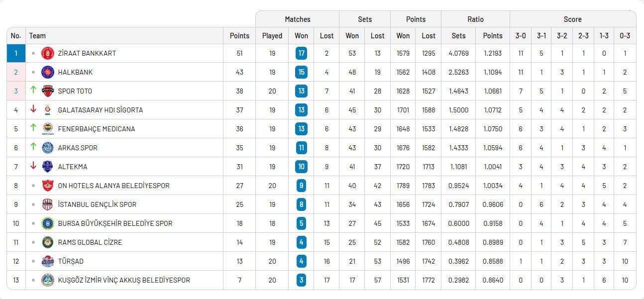
Task: Click Bursa Büyükşehir's 5 wins badge
Action: [x=301, y=223]
